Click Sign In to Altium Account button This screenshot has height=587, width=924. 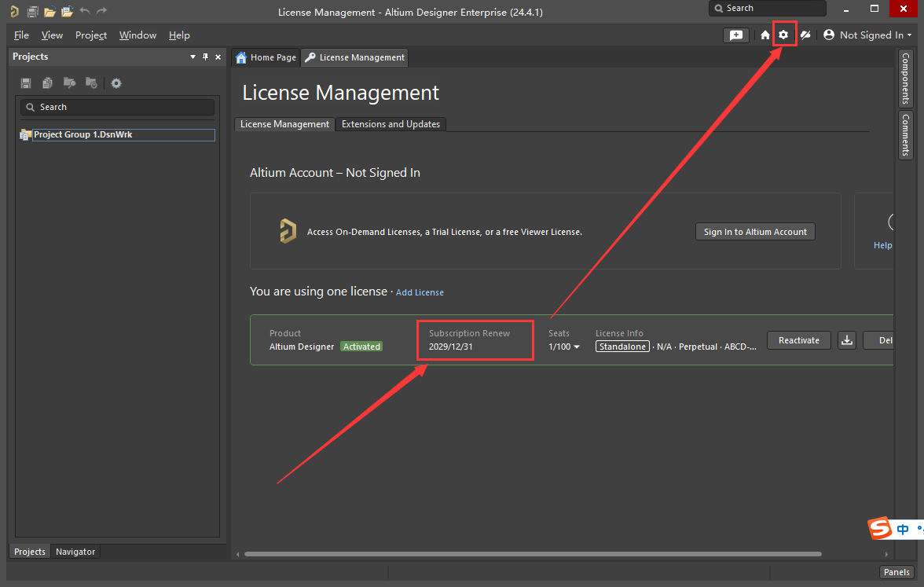(756, 232)
